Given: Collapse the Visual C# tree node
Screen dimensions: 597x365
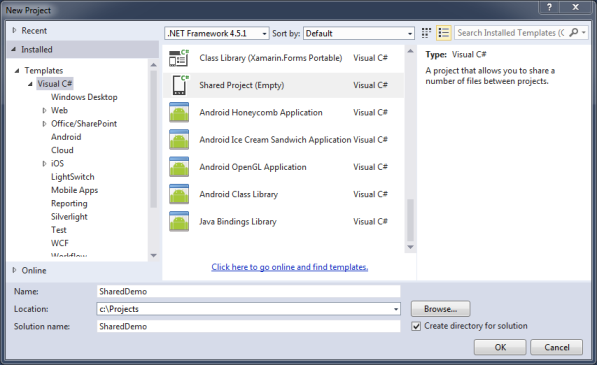Looking at the screenshot, I should point(30,84).
